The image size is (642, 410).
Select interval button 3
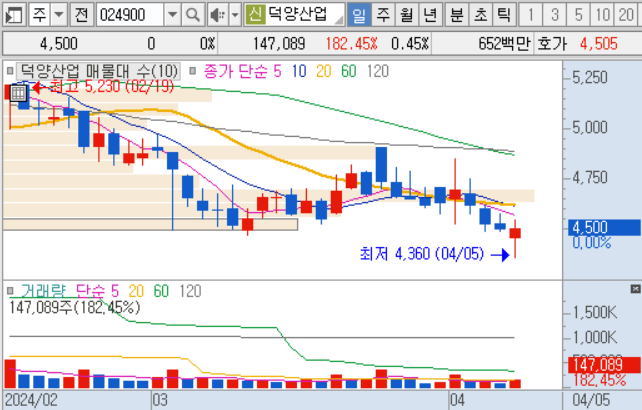pyautogui.click(x=554, y=15)
